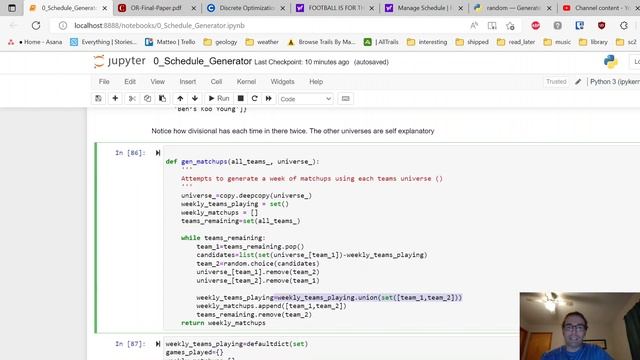Image resolution: width=640 pixels, height=360 pixels.
Task: Run cell In [86] with side run icon
Action: (x=158, y=153)
